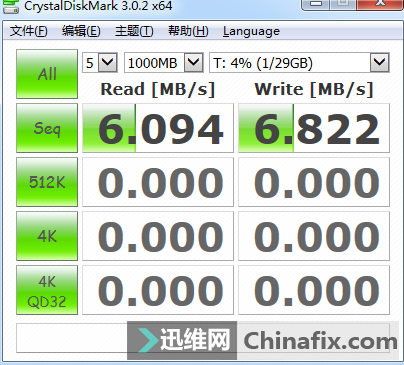Open the 文件(F) menu
This screenshot has height=365, width=404.
tap(29, 31)
